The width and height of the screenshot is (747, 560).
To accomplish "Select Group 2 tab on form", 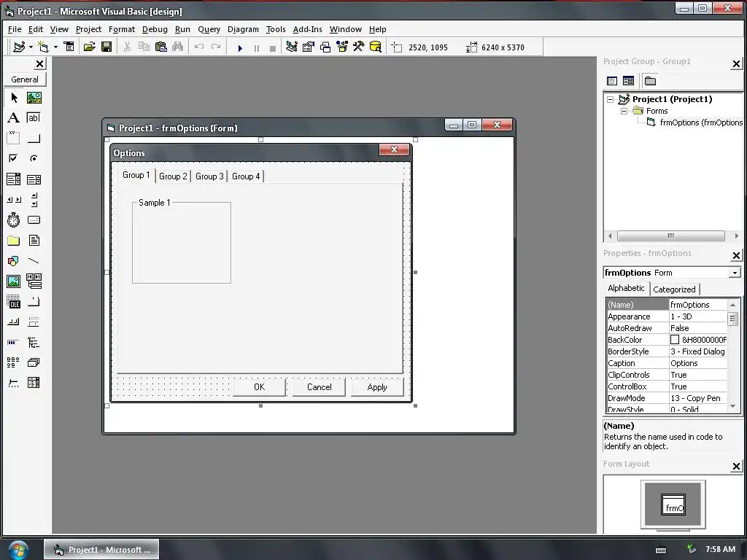I will [x=173, y=176].
